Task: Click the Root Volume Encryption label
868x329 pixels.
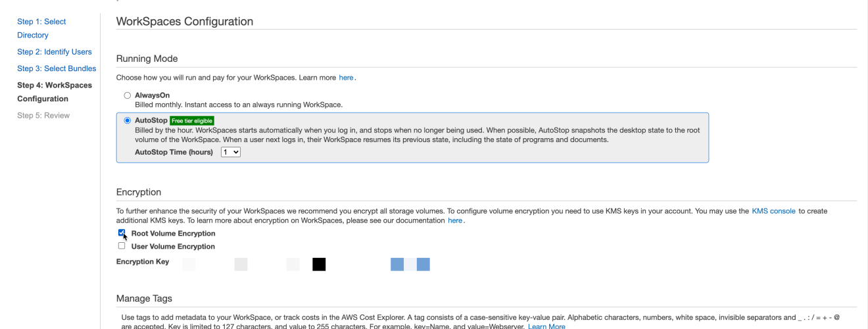Action: point(173,234)
